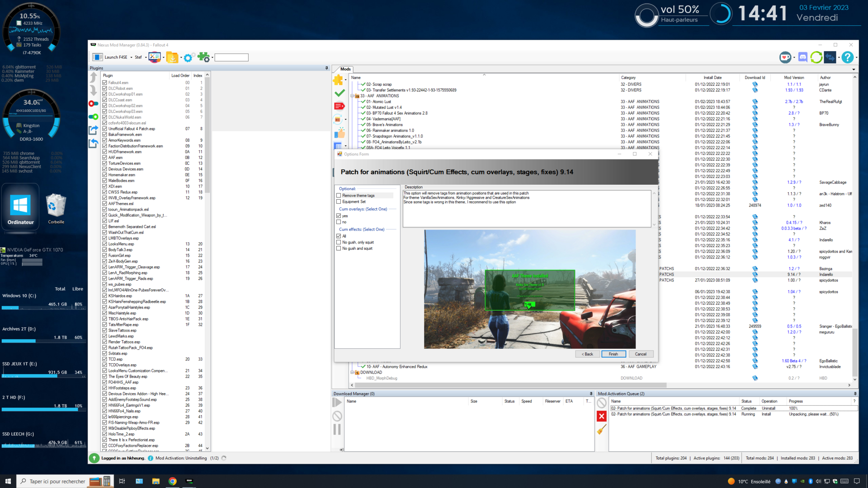868x488 pixels.
Task: Open dropdown arrow beside help icon
Action: (856, 57)
